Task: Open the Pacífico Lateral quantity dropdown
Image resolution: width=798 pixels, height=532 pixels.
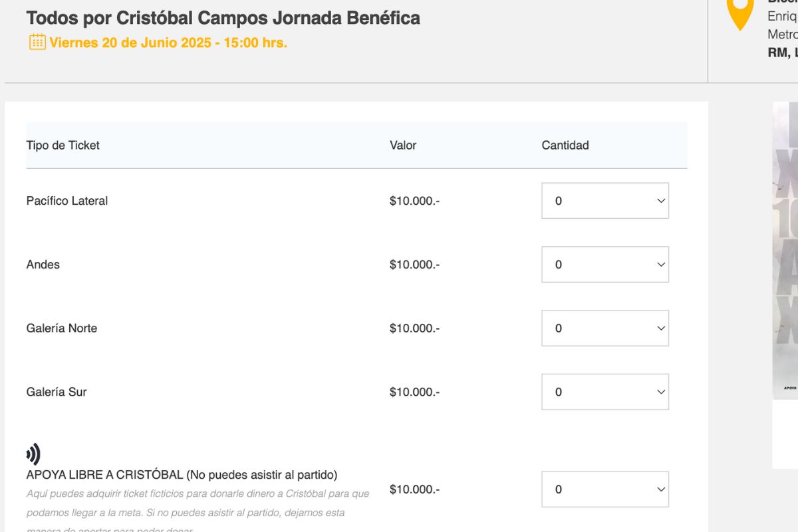Action: (x=604, y=201)
